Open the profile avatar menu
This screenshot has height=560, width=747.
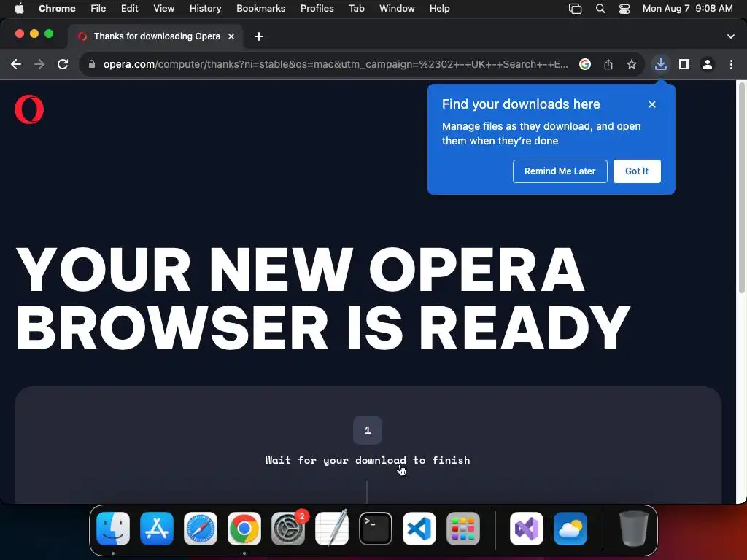(x=708, y=64)
